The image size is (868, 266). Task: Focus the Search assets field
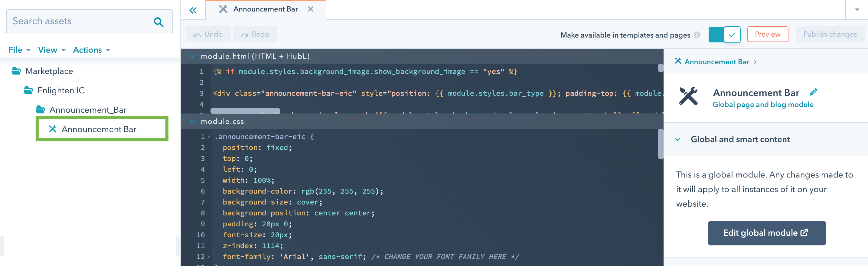(x=89, y=21)
